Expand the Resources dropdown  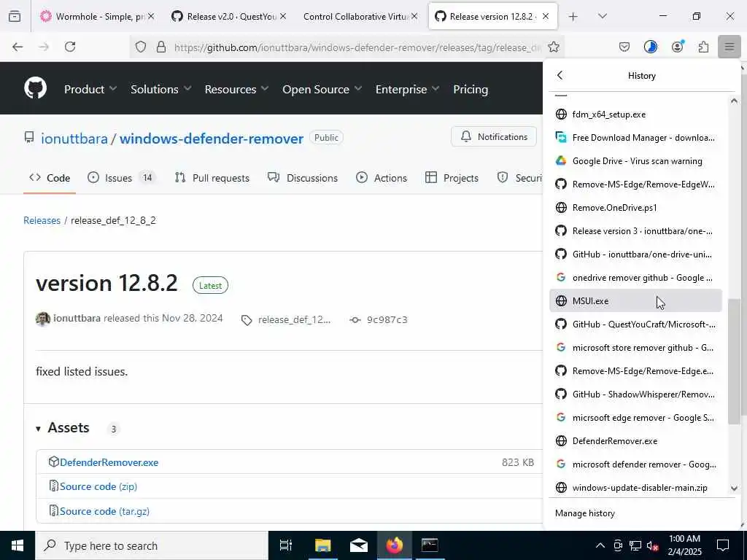tap(237, 89)
